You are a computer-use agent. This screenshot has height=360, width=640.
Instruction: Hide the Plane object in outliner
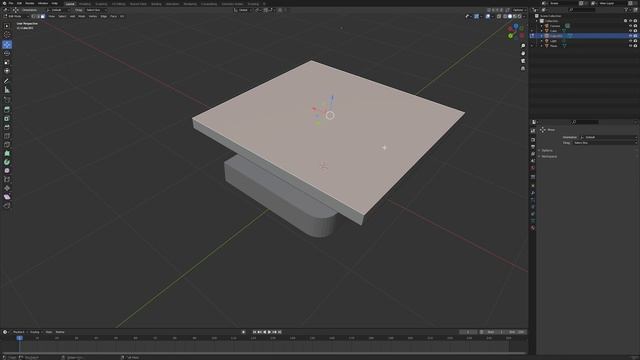coord(630,46)
